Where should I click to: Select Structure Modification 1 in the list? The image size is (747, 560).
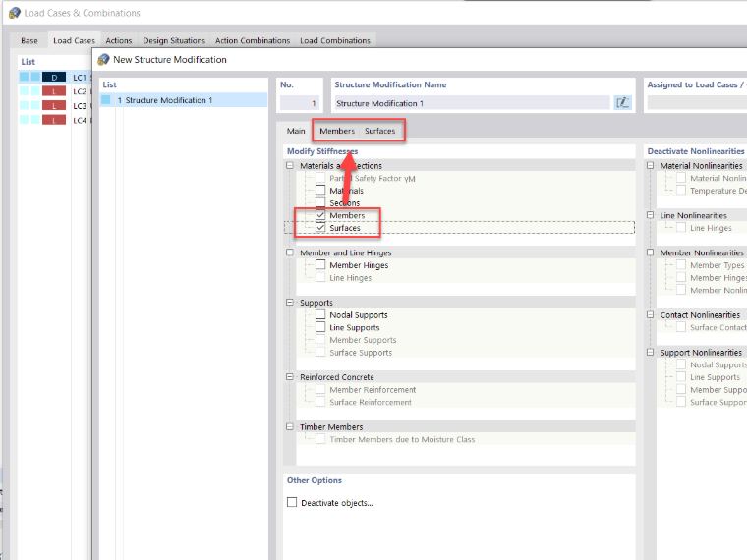point(184,100)
